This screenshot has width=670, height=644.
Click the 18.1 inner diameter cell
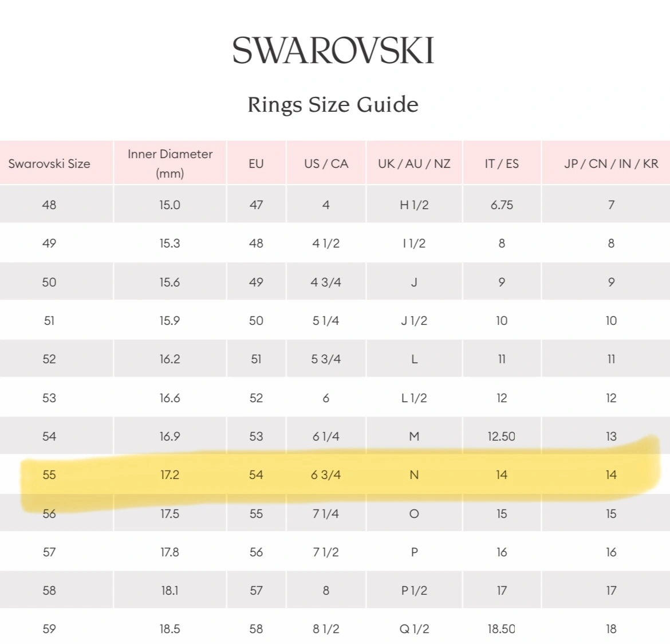click(170, 590)
